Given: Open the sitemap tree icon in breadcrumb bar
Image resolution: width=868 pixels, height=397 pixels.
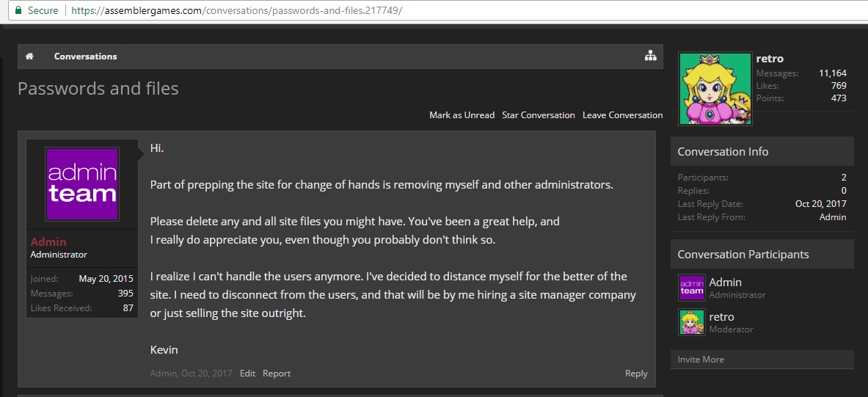Looking at the screenshot, I should [x=650, y=55].
